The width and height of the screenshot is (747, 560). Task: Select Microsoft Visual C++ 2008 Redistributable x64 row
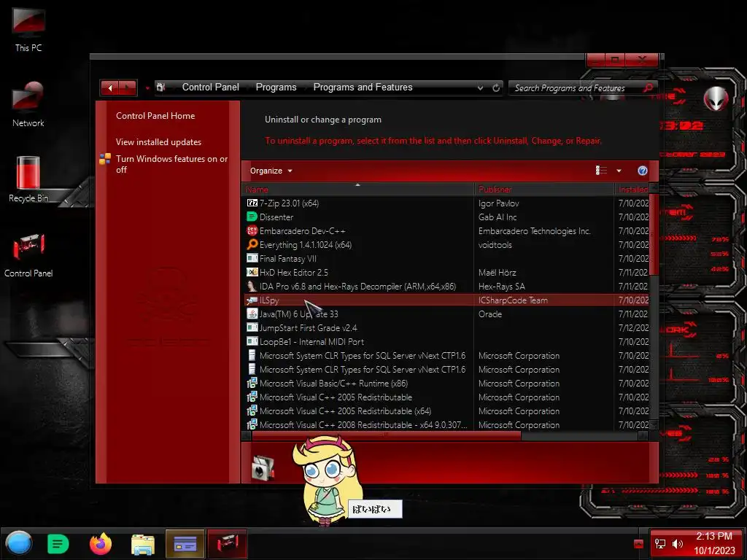coord(446,424)
